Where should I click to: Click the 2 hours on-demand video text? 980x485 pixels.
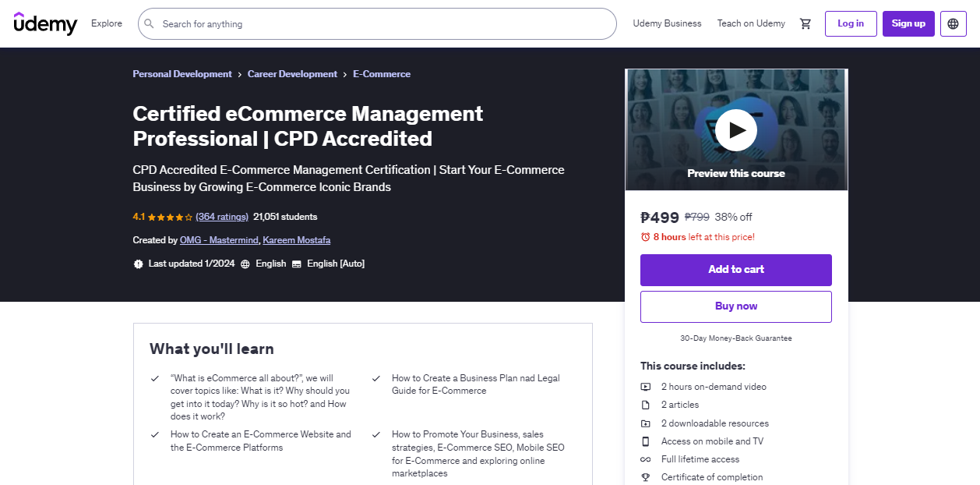click(714, 387)
